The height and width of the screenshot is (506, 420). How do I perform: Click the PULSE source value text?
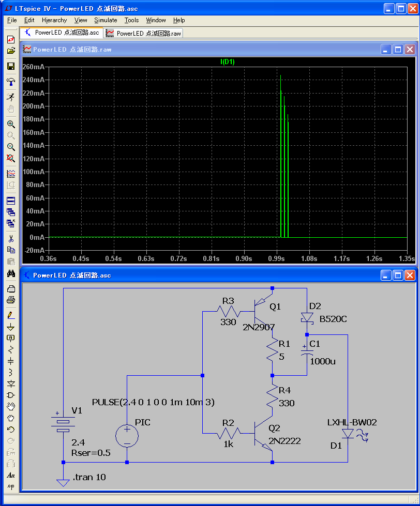(153, 402)
